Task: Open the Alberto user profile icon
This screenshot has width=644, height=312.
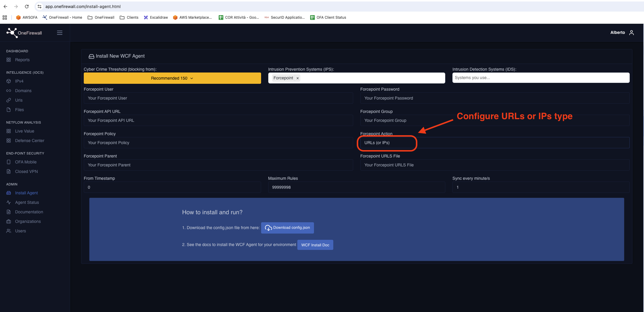Action: [632, 33]
